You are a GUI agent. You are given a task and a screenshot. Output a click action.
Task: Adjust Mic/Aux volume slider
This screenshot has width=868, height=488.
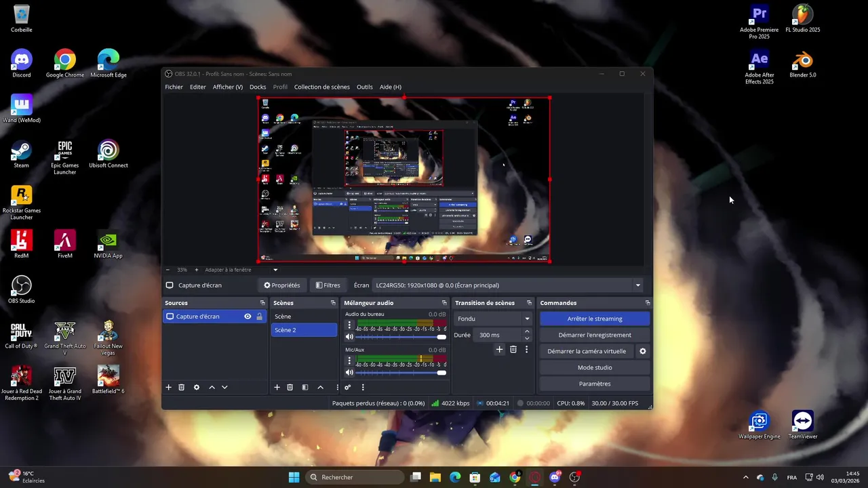click(401, 372)
